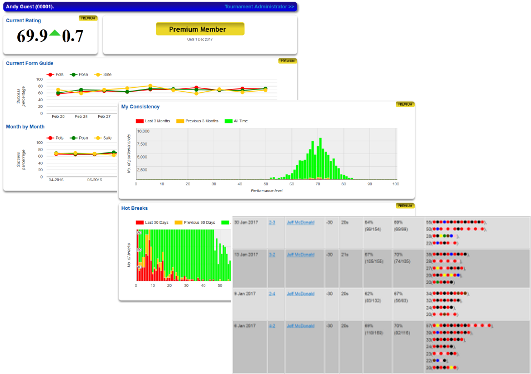Open Jeff McDonald link in 13 Jan 2017 row
Image resolution: width=531 pixels, height=374 pixels.
[x=301, y=255]
